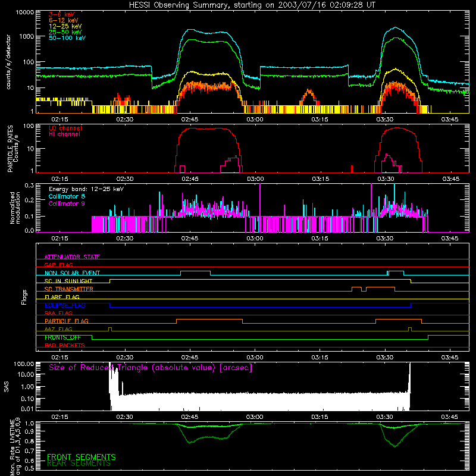This screenshot has width=476, height=476.
Task: Pick the cyan 50-100 keV legend label
Action: (67, 38)
